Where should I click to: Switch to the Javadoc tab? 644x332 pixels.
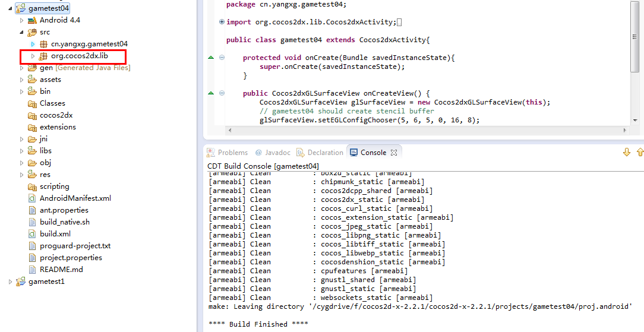273,152
